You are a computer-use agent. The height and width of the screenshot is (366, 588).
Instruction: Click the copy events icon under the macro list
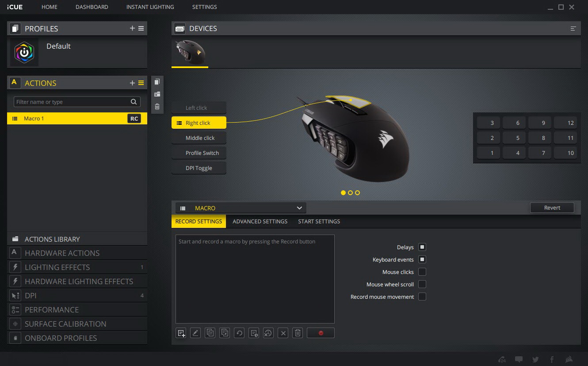click(210, 333)
